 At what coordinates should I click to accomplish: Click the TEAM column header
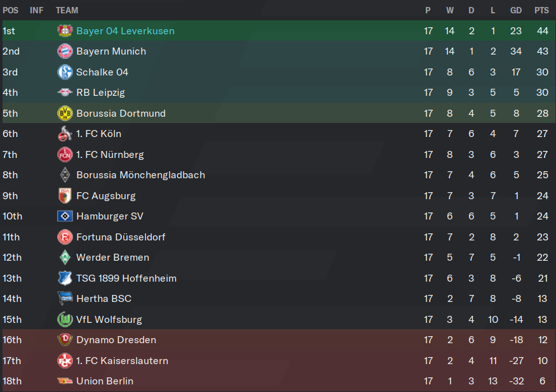pos(67,10)
